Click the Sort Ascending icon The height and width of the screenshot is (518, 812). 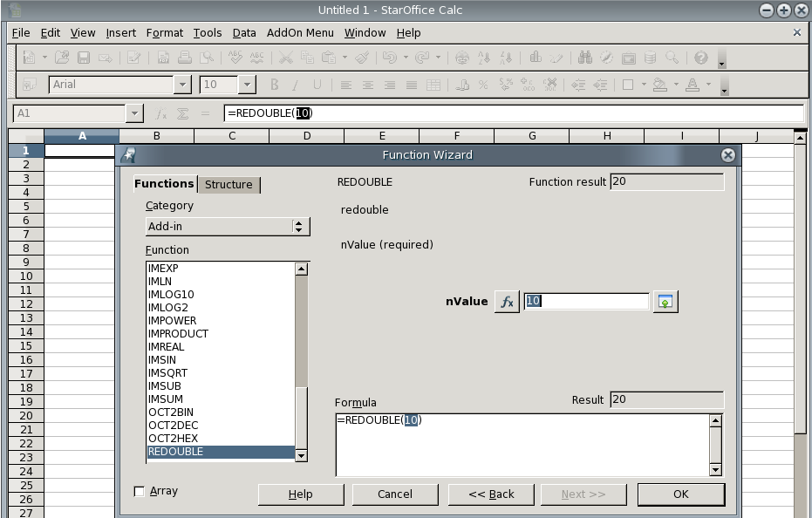click(x=484, y=58)
